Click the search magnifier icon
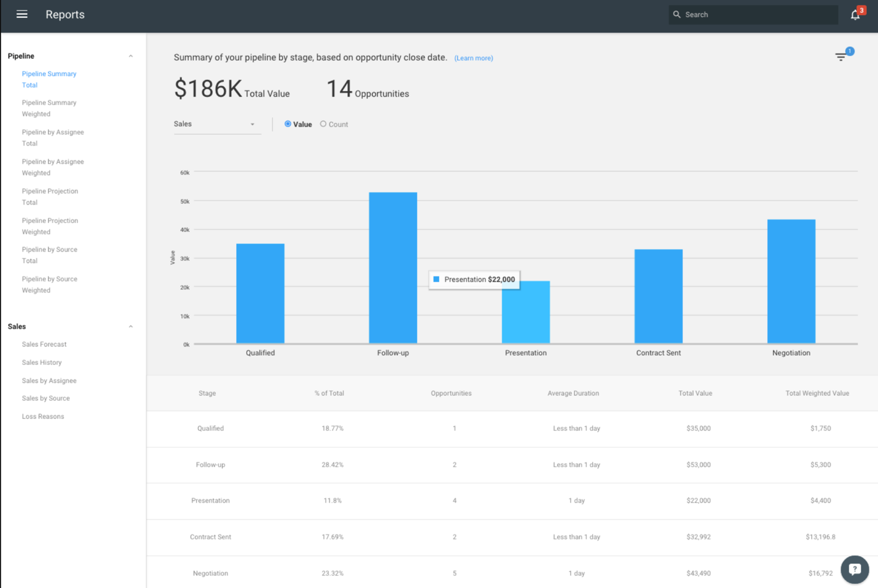This screenshot has width=878, height=588. pyautogui.click(x=677, y=14)
